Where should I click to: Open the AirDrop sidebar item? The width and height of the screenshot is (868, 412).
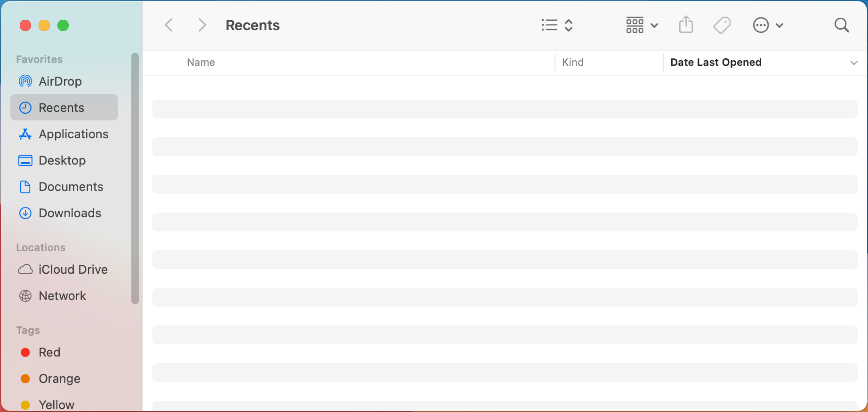pyautogui.click(x=60, y=81)
